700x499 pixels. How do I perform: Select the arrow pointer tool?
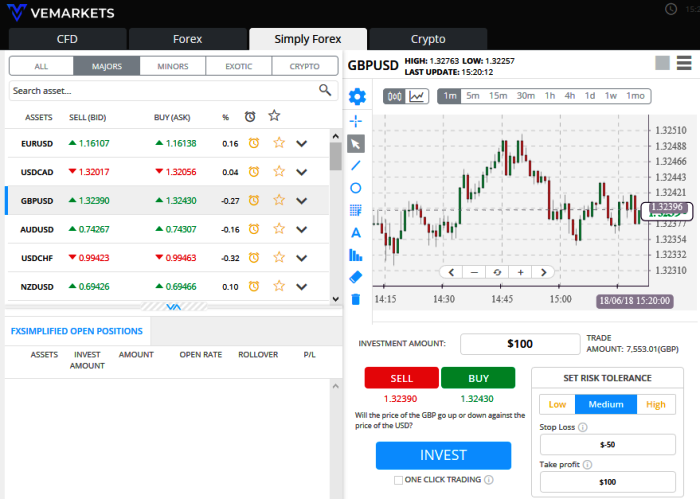click(x=356, y=144)
